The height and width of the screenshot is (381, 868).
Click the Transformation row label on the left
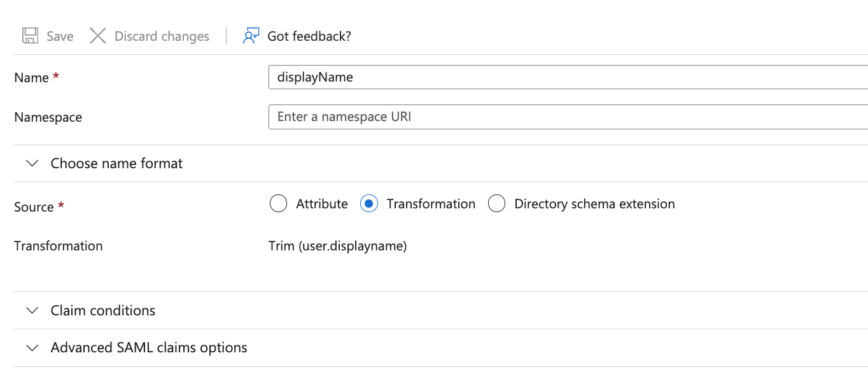click(x=59, y=246)
